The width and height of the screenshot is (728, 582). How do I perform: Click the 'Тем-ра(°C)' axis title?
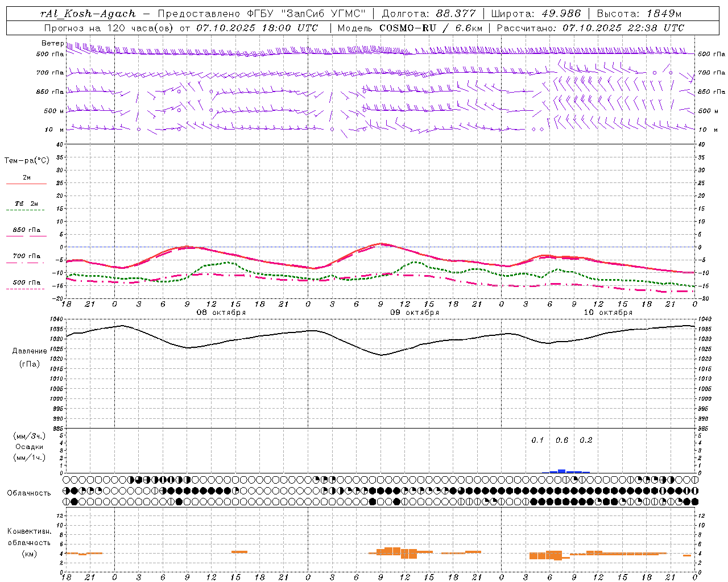27,161
